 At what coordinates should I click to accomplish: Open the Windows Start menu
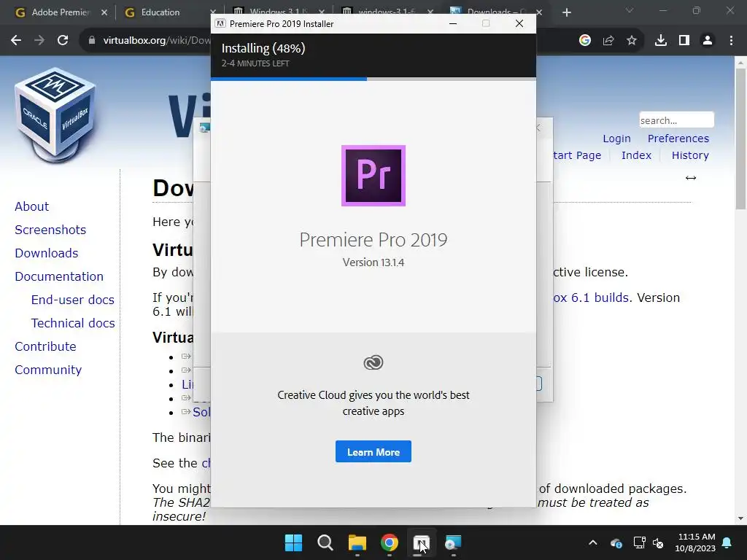[x=293, y=542]
